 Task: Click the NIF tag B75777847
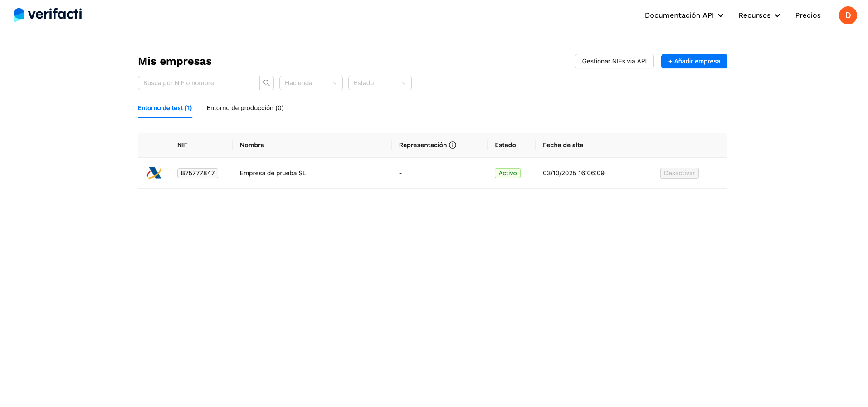pyautogui.click(x=197, y=173)
